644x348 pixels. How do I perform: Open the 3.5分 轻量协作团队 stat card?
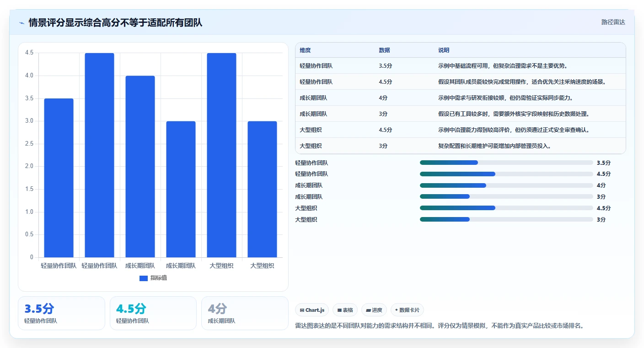pos(61,313)
